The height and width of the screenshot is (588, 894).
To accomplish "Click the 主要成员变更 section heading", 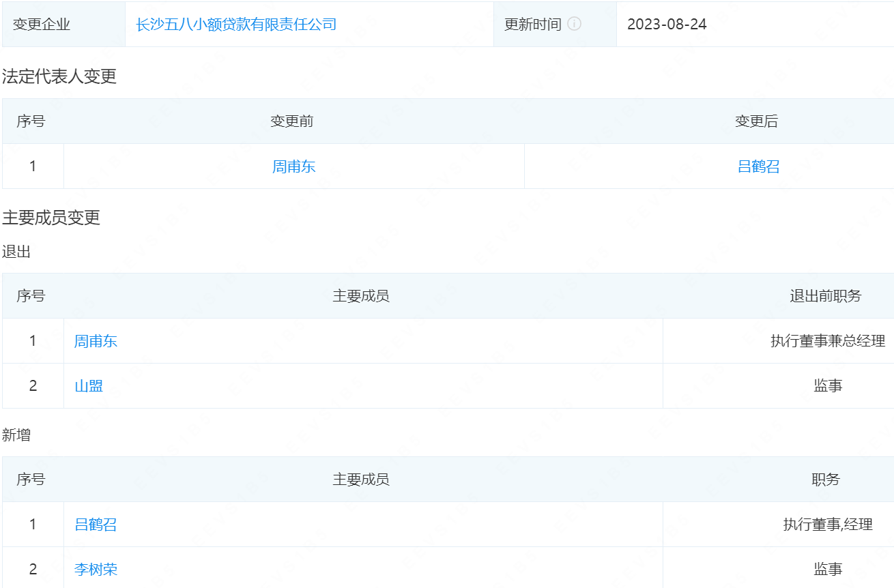I will point(51,218).
